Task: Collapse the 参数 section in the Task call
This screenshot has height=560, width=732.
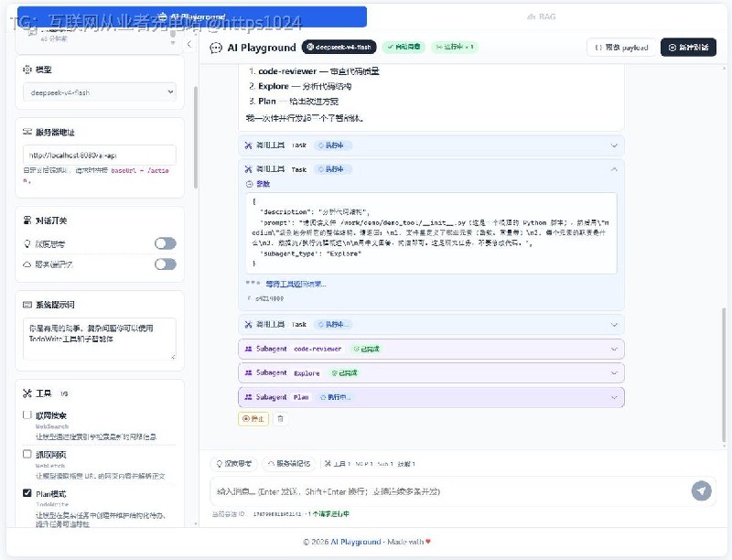Action: click(x=258, y=184)
